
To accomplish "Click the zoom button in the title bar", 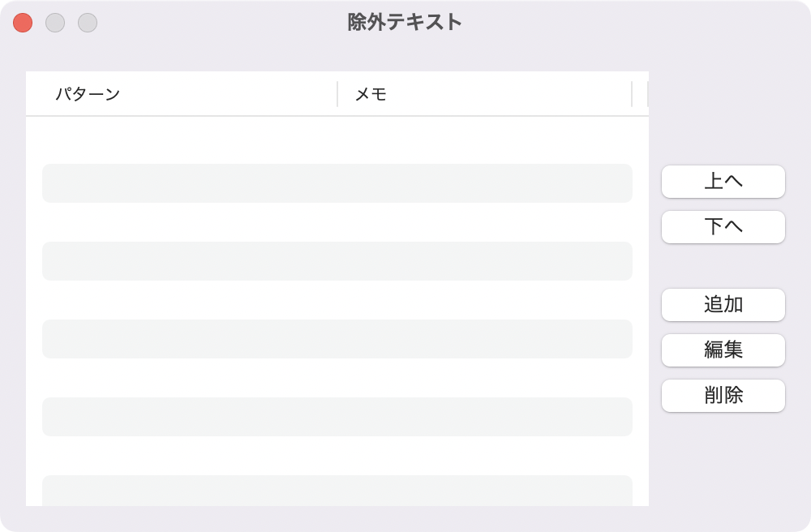I will point(88,23).
